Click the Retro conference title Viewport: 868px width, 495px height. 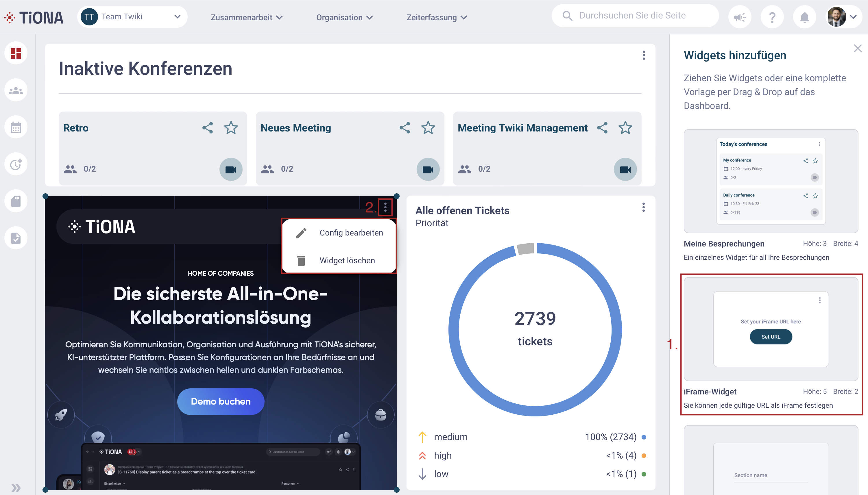[76, 128]
